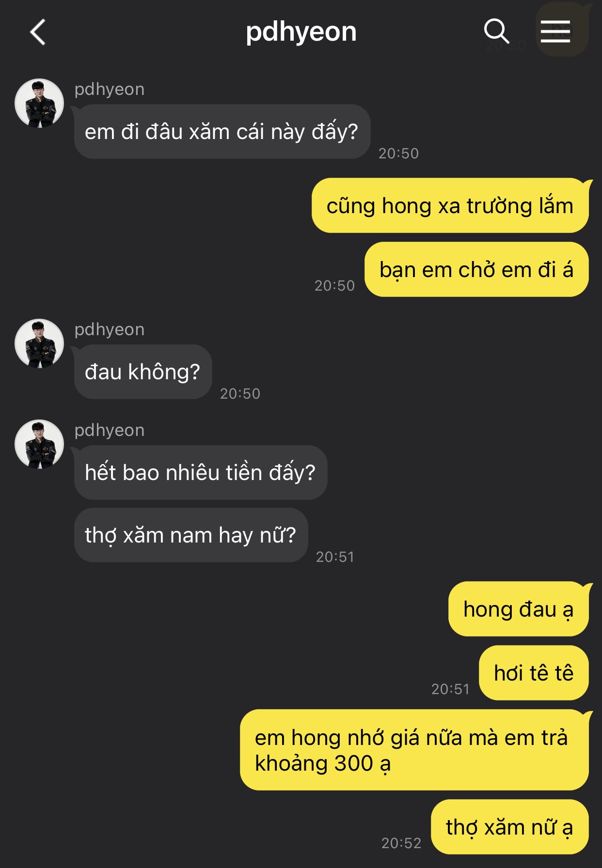This screenshot has height=868, width=602.
Task: Select bubble 'em hong nhớ giá nữa'
Action: pos(414,750)
